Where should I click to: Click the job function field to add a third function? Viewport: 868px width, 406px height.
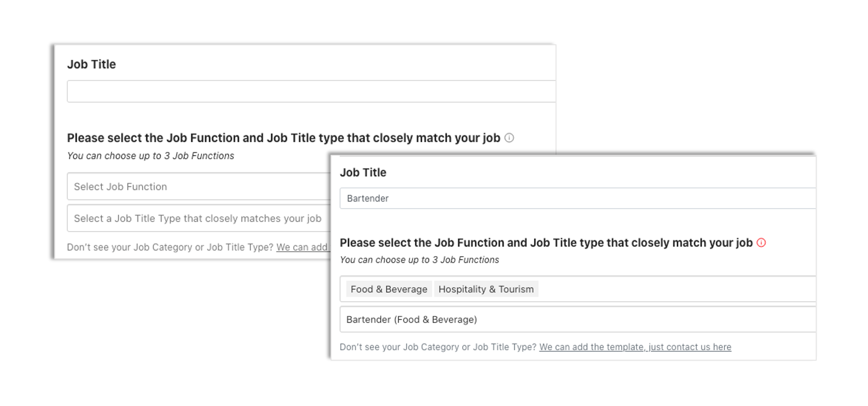(x=628, y=289)
